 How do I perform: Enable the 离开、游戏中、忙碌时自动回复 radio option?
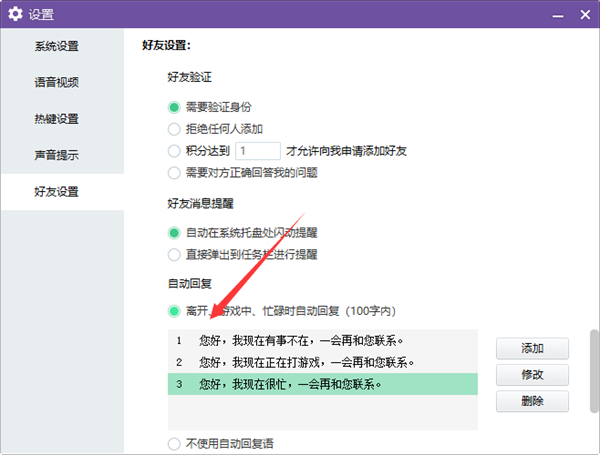click(174, 311)
